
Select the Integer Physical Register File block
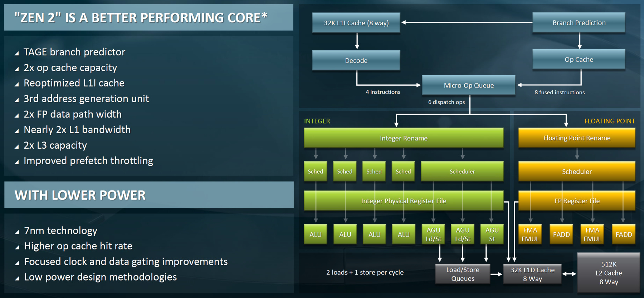click(404, 200)
